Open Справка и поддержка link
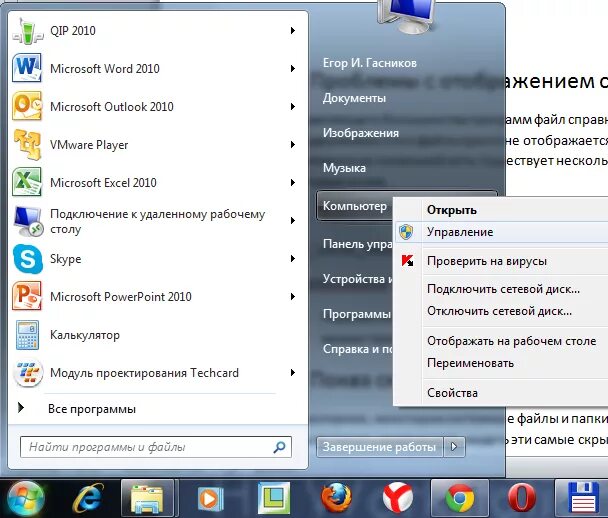Image resolution: width=608 pixels, height=518 pixels. tap(357, 349)
